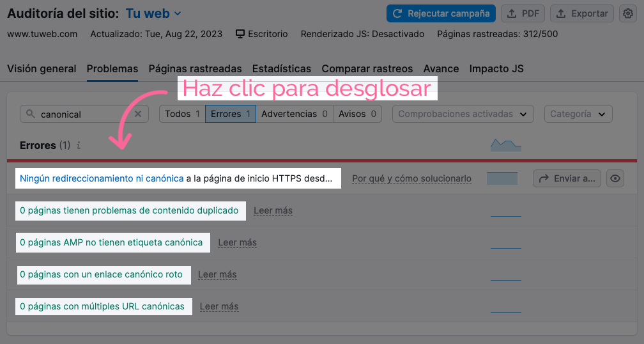Export as PDF
This screenshot has width=644, height=344.
pos(523,13)
